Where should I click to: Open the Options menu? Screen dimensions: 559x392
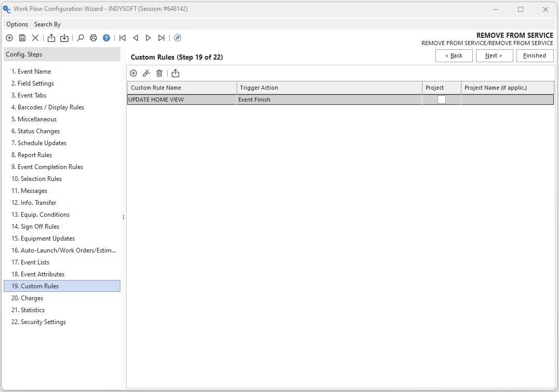(17, 24)
